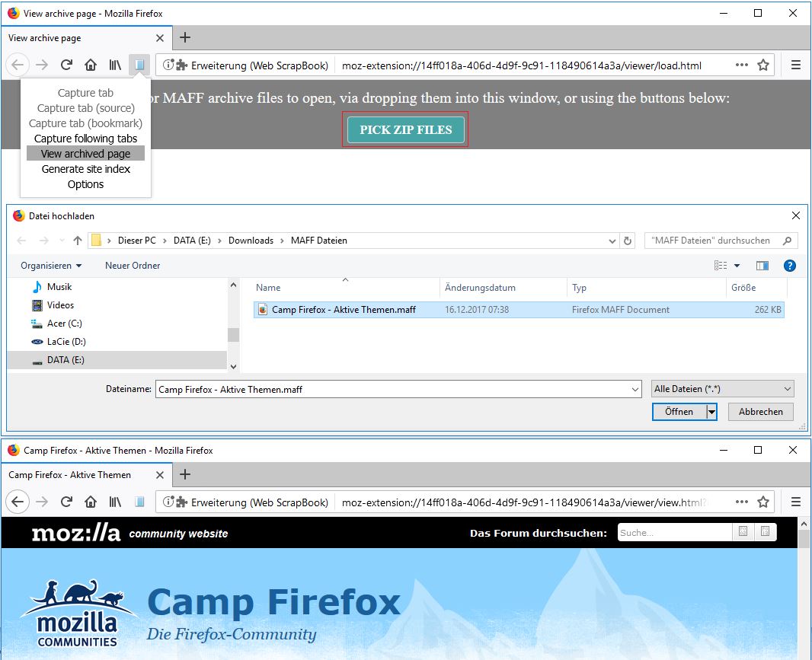Open the Organisieren dropdown
The image size is (812, 660).
[51, 266]
